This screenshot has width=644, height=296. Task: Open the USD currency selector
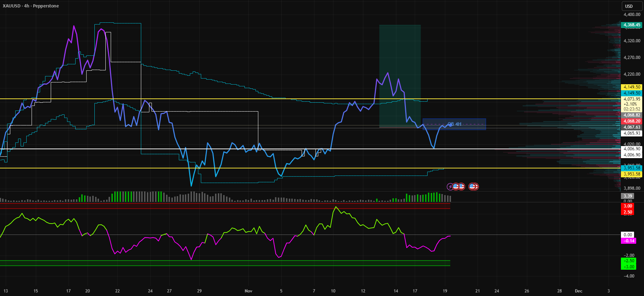[632, 6]
